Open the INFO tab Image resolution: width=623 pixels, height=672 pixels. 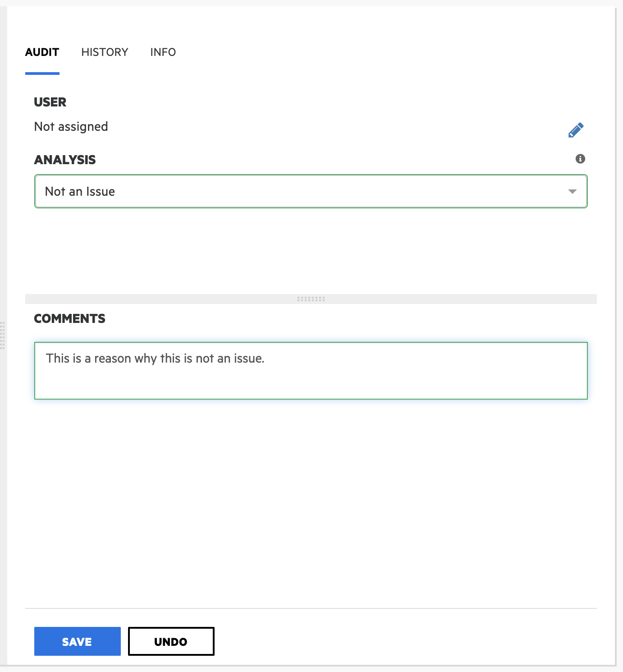pyautogui.click(x=163, y=52)
